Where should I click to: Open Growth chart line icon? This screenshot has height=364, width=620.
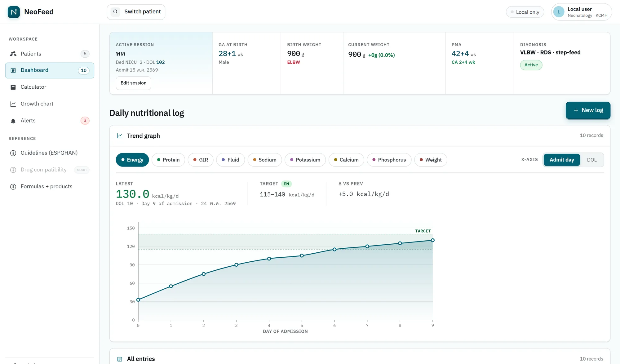pos(13,104)
